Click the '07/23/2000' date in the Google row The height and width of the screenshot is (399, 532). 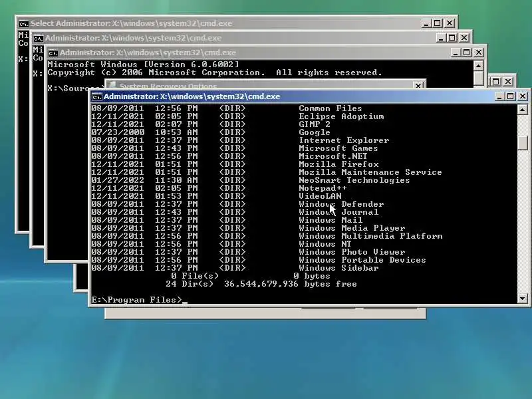click(x=118, y=132)
